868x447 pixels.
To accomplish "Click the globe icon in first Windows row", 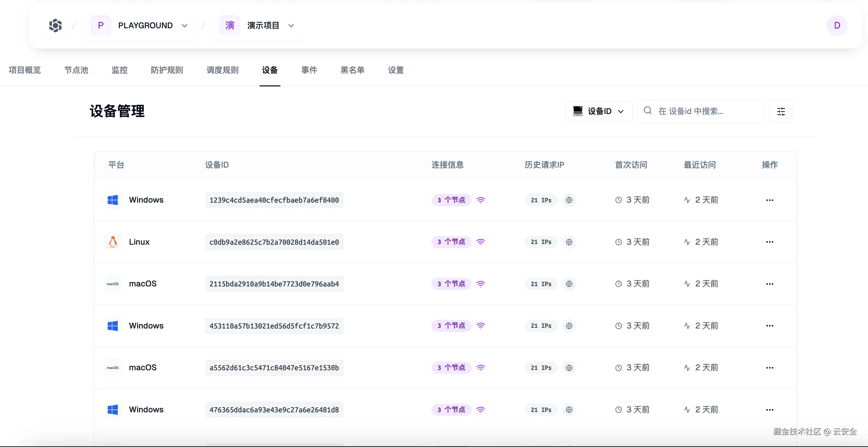I will [x=569, y=200].
